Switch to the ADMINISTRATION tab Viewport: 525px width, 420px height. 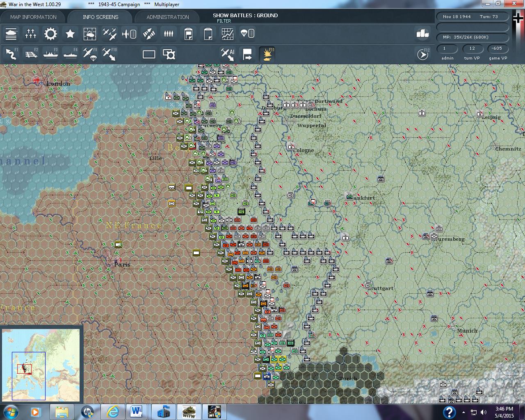click(x=168, y=17)
